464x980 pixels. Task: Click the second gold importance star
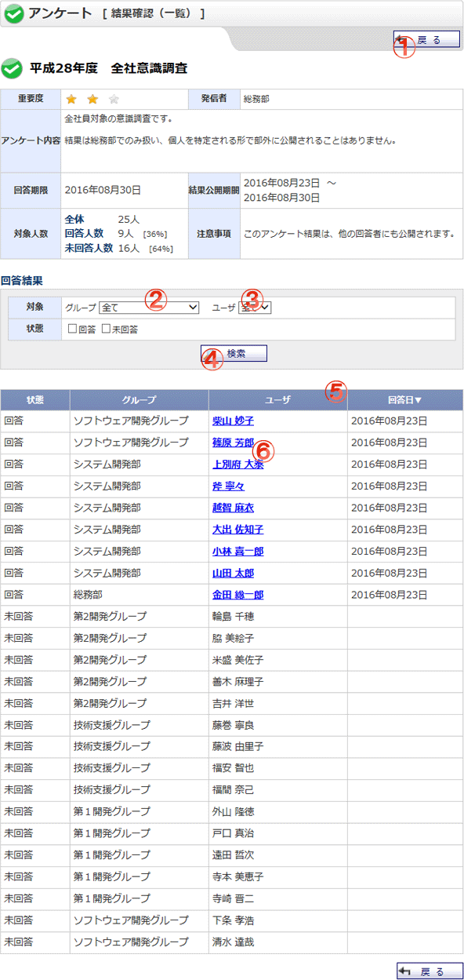click(92, 99)
